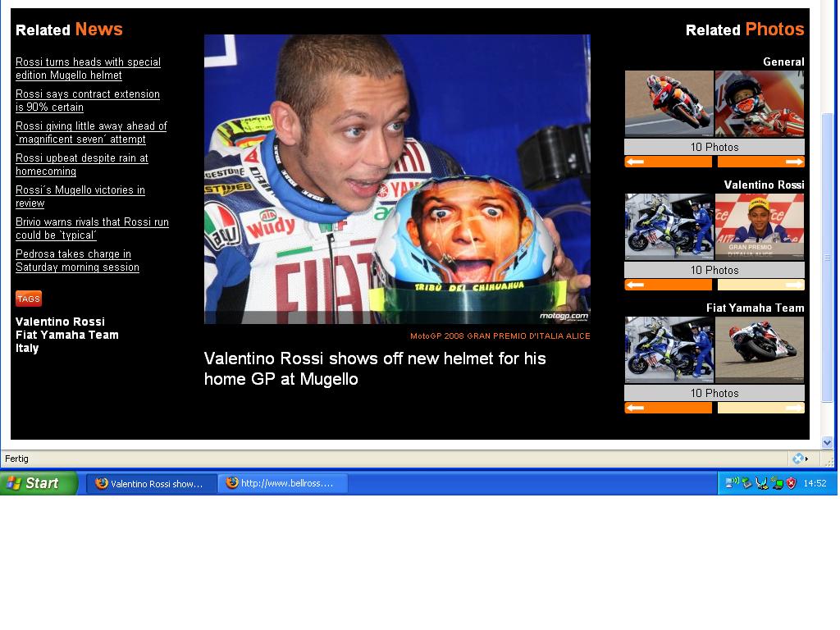Go to next Valentino Rossi photos

tap(760, 285)
